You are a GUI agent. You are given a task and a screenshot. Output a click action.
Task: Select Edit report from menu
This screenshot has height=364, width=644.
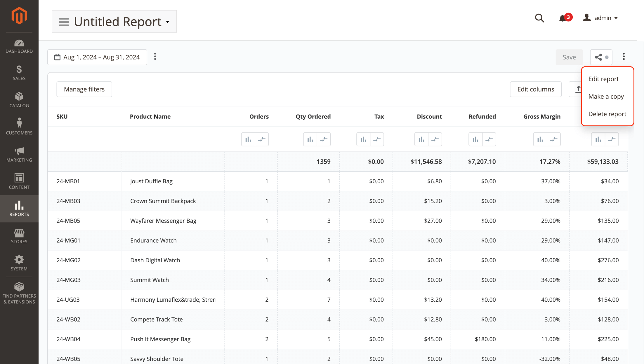pos(603,79)
